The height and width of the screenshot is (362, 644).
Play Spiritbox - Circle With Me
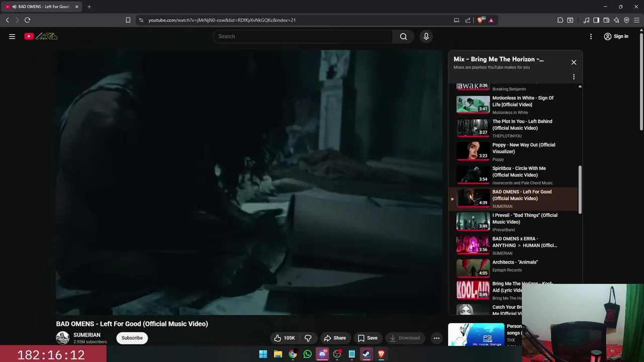[x=513, y=175]
